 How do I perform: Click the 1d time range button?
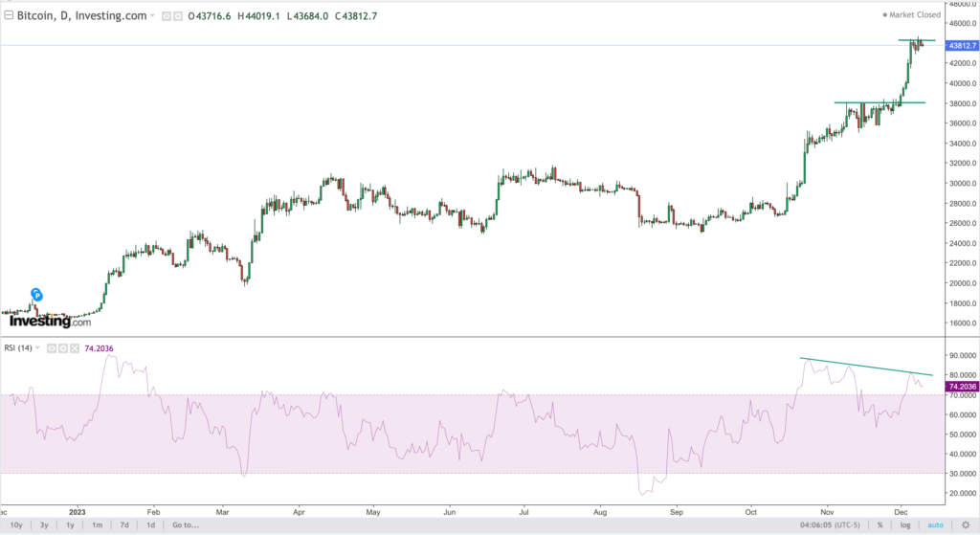(x=151, y=524)
